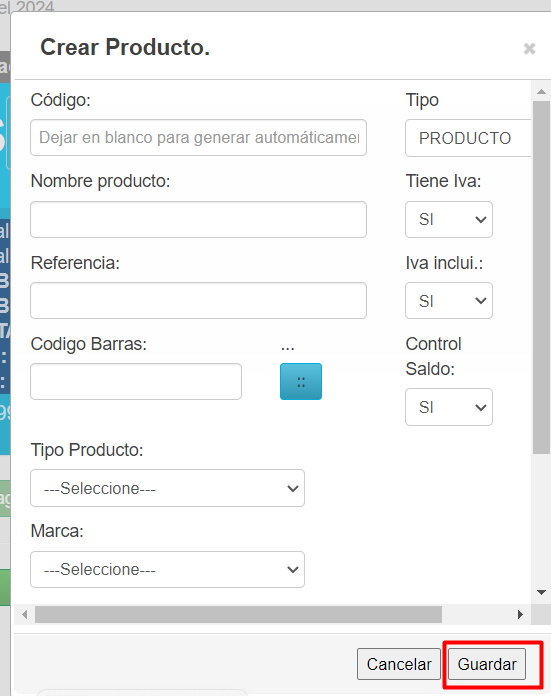Click the vertical scrollbar up arrow
This screenshot has width=551, height=696.
tap(541, 91)
